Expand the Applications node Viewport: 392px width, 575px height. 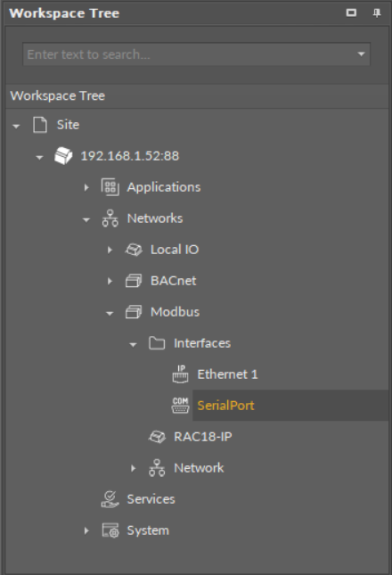[86, 187]
